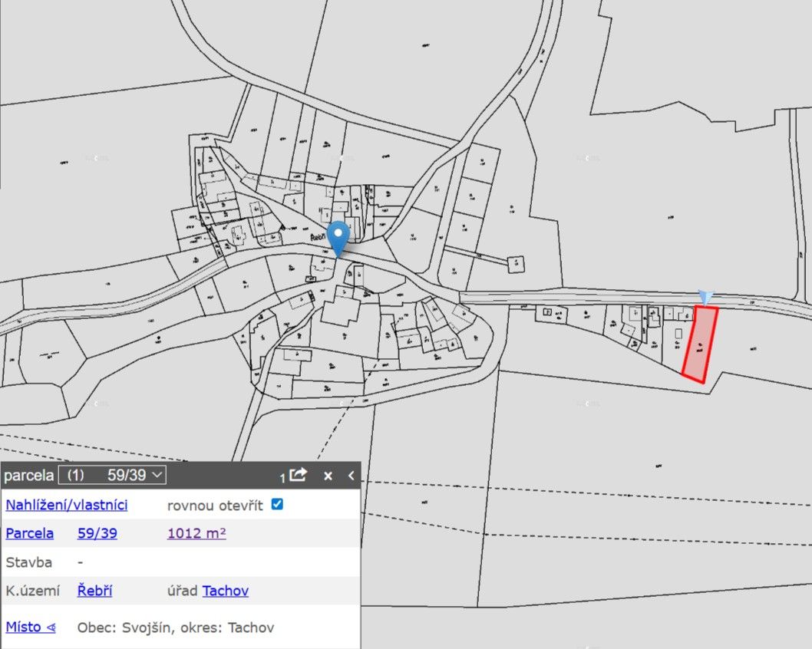Open the 'Řebří' cadastral territory link
812x649 pixels.
(95, 591)
